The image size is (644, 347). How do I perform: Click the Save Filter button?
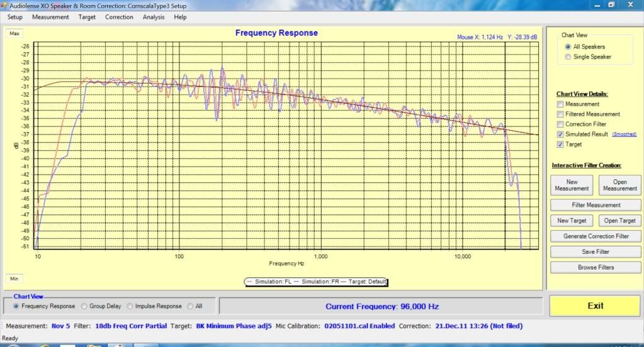pos(596,251)
